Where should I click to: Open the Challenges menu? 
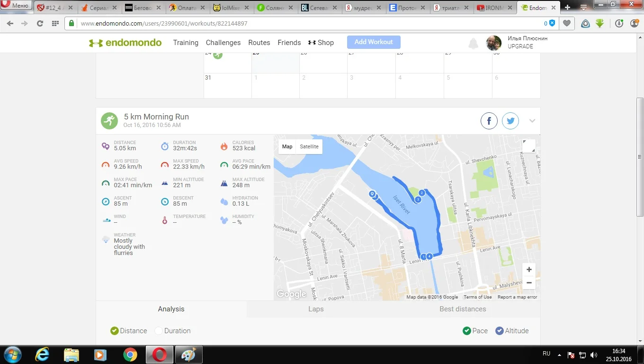(223, 43)
